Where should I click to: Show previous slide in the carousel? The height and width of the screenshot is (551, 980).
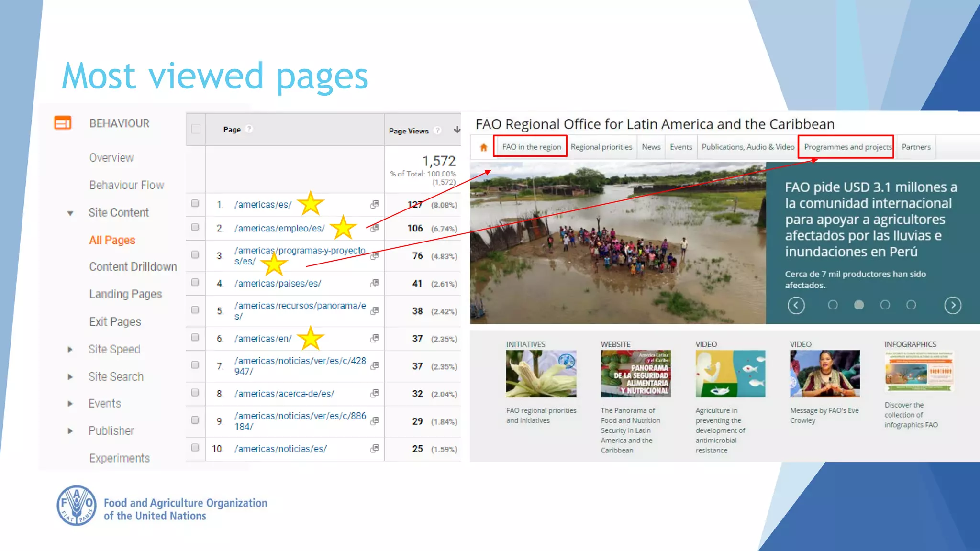[796, 305]
